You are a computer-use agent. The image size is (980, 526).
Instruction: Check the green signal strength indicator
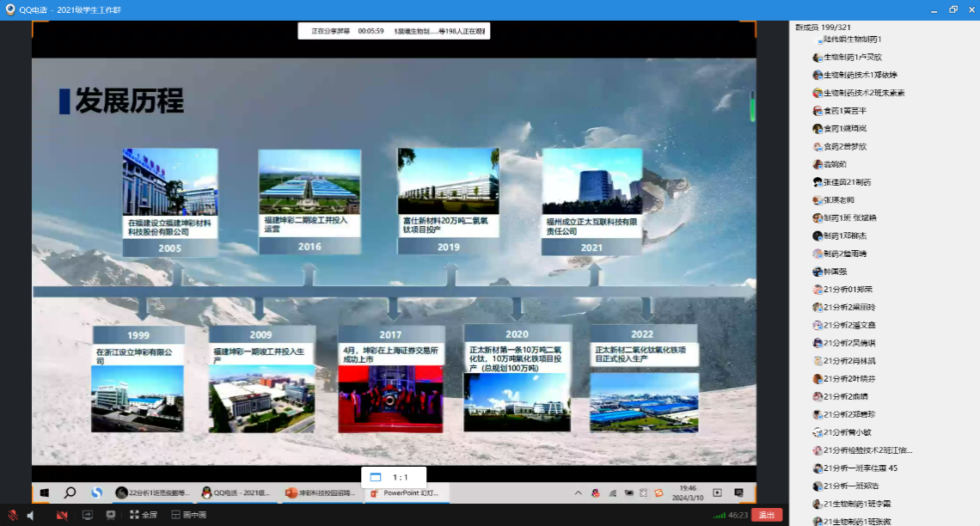(x=719, y=515)
